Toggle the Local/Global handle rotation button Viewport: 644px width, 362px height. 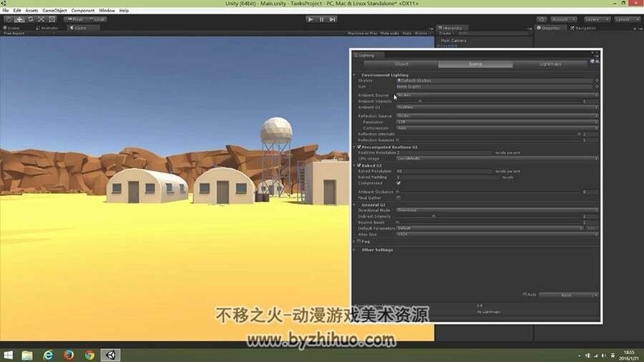97,19
